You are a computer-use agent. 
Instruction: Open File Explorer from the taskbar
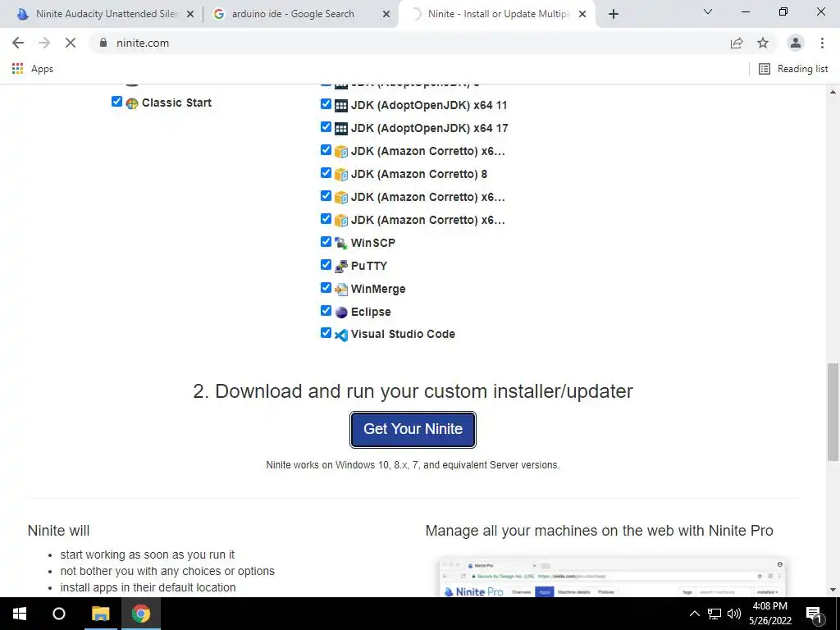[x=100, y=614]
